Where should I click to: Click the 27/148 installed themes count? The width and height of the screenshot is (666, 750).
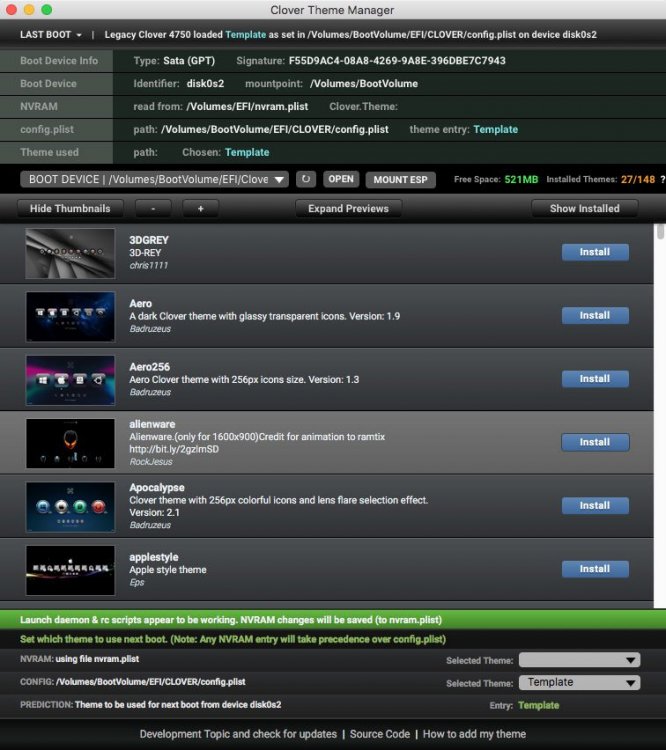pyautogui.click(x=638, y=179)
